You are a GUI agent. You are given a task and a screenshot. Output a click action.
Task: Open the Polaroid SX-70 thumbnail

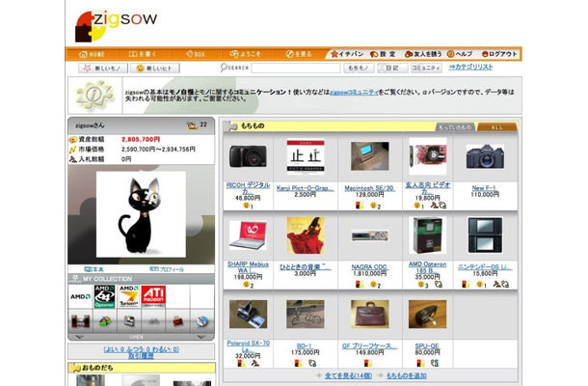pos(248,315)
